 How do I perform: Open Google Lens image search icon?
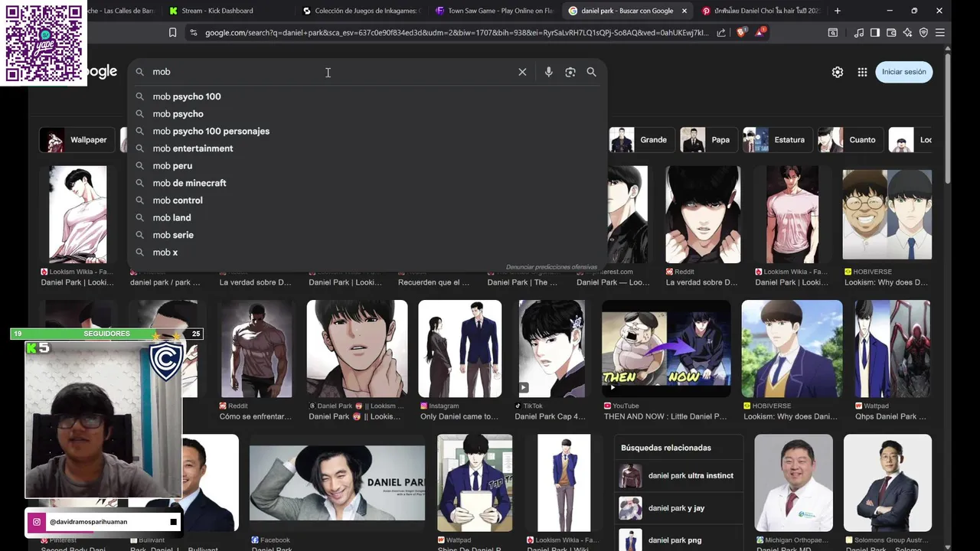pos(570,72)
